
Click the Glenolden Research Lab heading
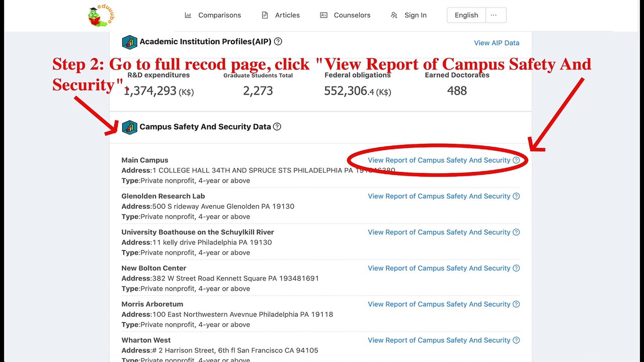[163, 196]
